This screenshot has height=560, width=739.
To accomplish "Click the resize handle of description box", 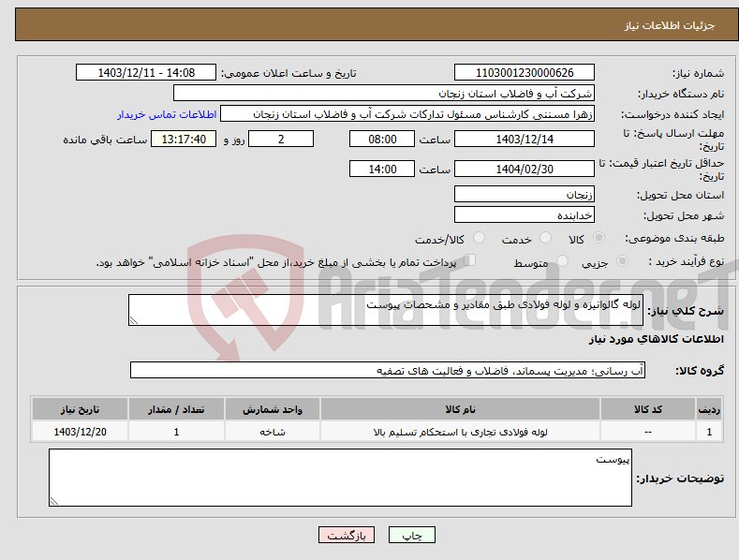I will pyautogui.click(x=134, y=320).
